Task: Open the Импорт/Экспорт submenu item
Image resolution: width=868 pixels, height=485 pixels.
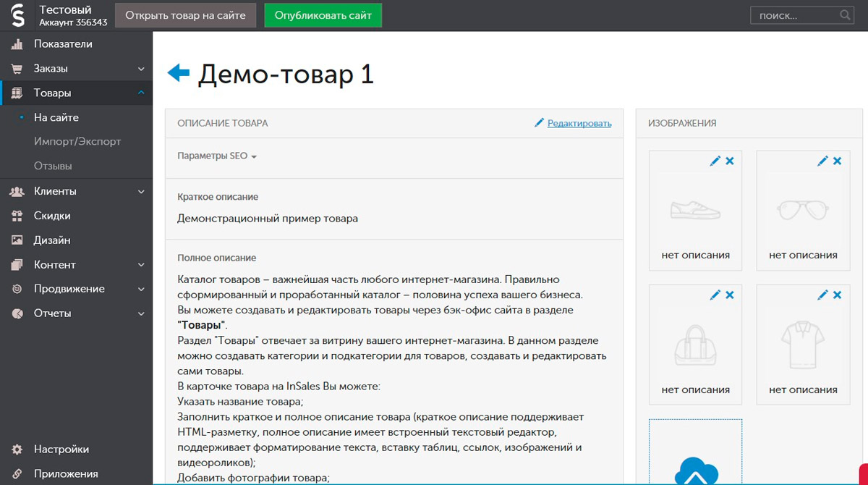Action: [x=77, y=142]
